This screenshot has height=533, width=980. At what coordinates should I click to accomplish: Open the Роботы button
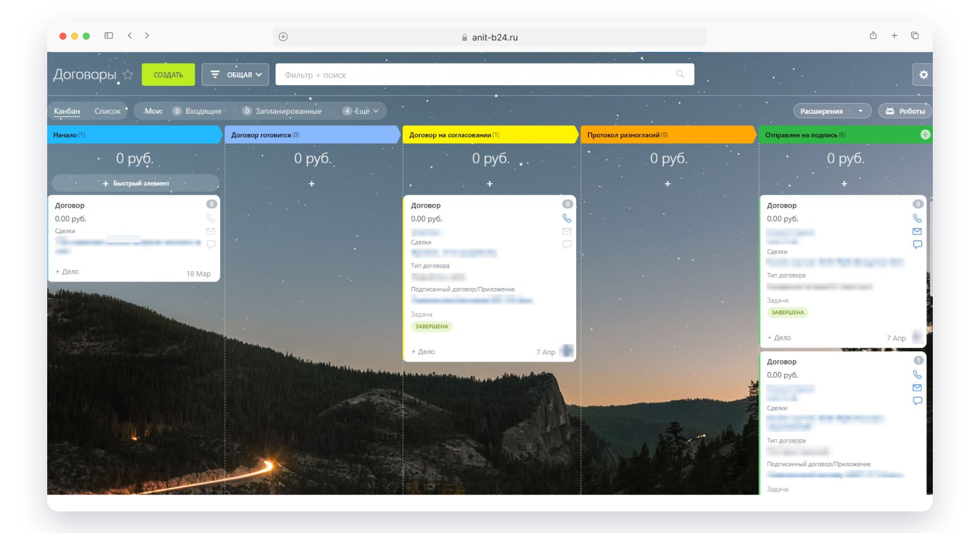905,111
